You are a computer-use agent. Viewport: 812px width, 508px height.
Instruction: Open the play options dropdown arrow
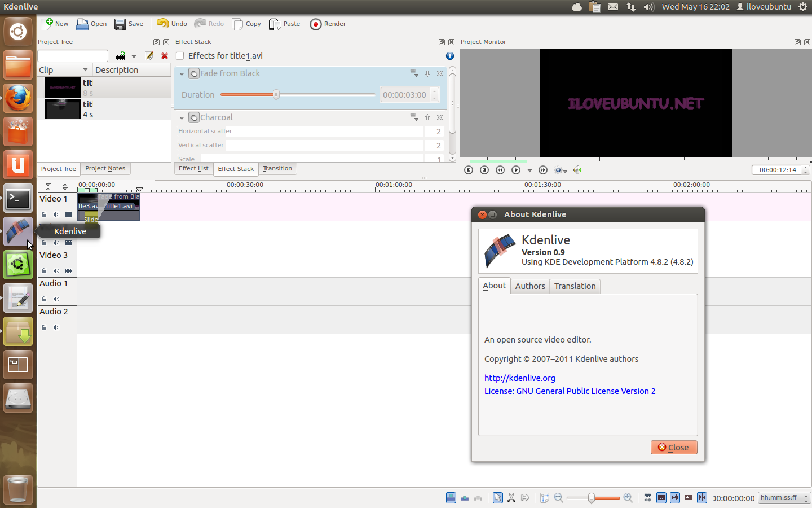[529, 170]
